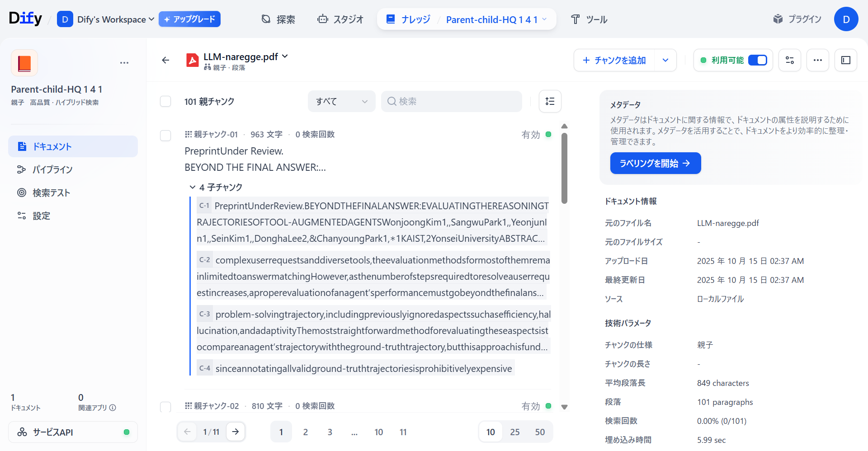Open the 検索テスト sidebar item
This screenshot has width=868, height=451.
click(51, 193)
